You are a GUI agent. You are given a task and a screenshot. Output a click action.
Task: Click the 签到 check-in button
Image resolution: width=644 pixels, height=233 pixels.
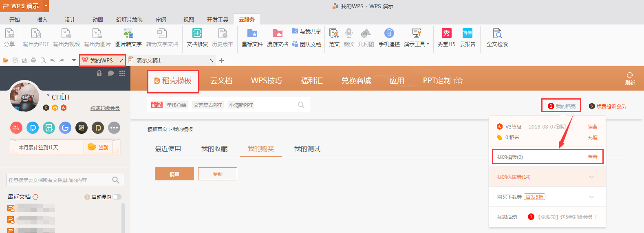(x=98, y=147)
